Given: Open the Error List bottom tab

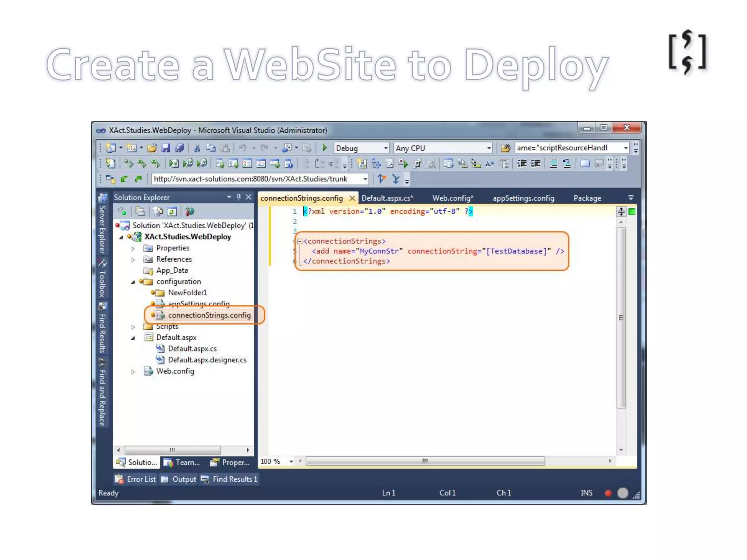Looking at the screenshot, I should coord(136,479).
